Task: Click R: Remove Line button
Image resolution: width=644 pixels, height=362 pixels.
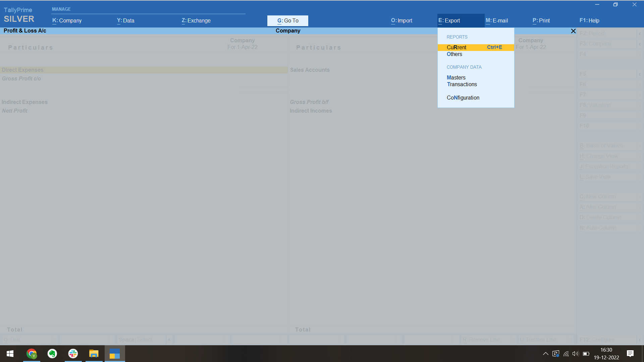Action: pos(488,340)
